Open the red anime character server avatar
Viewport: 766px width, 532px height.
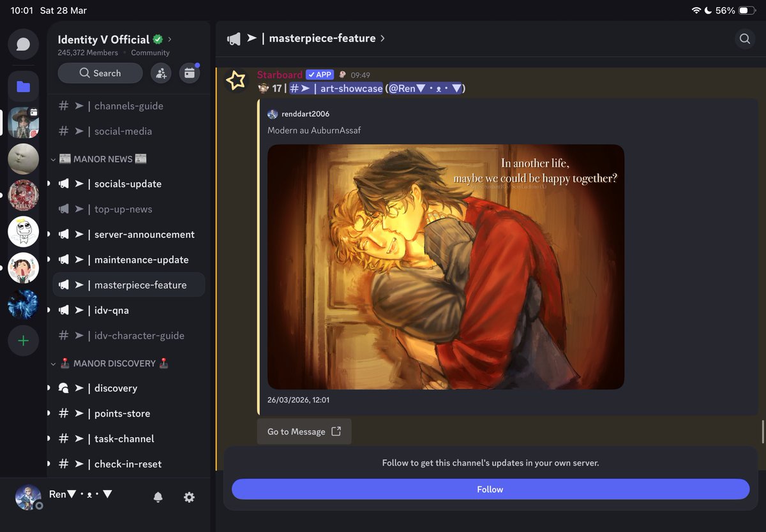pyautogui.click(x=24, y=195)
